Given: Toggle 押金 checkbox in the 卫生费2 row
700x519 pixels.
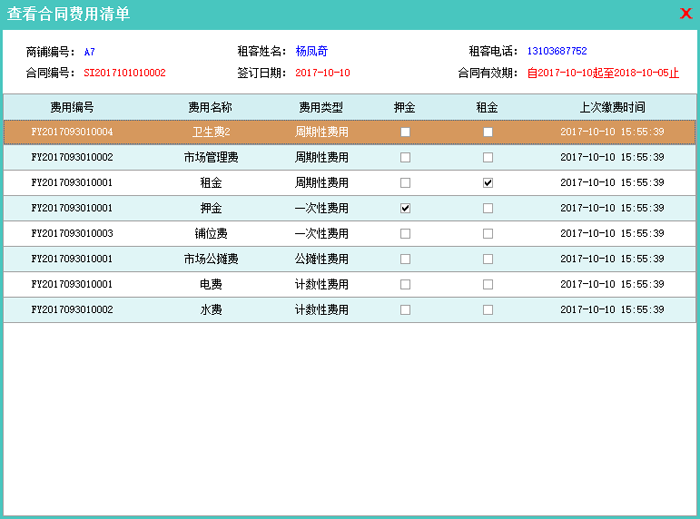Looking at the screenshot, I should pyautogui.click(x=405, y=132).
